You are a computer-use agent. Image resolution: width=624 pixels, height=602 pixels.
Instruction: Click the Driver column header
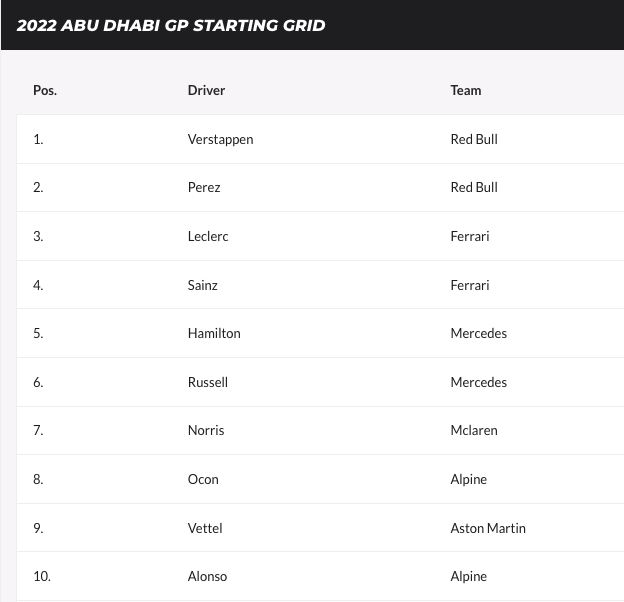pos(206,90)
